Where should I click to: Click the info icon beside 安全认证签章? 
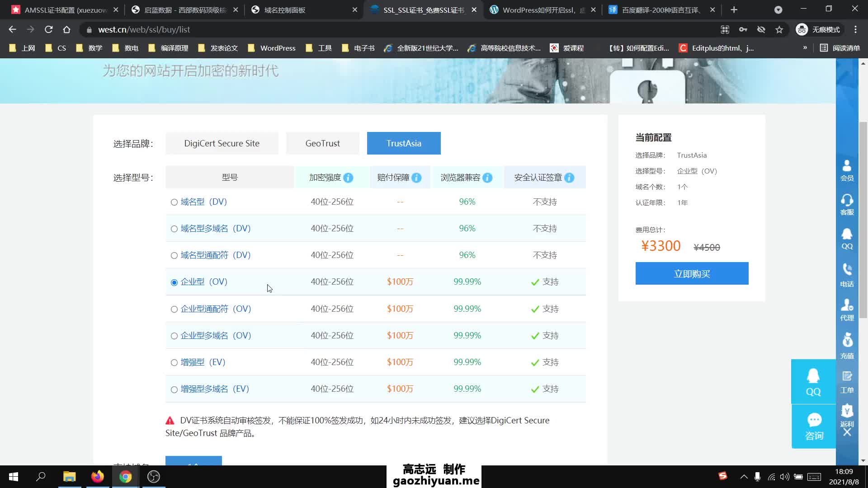(x=569, y=178)
